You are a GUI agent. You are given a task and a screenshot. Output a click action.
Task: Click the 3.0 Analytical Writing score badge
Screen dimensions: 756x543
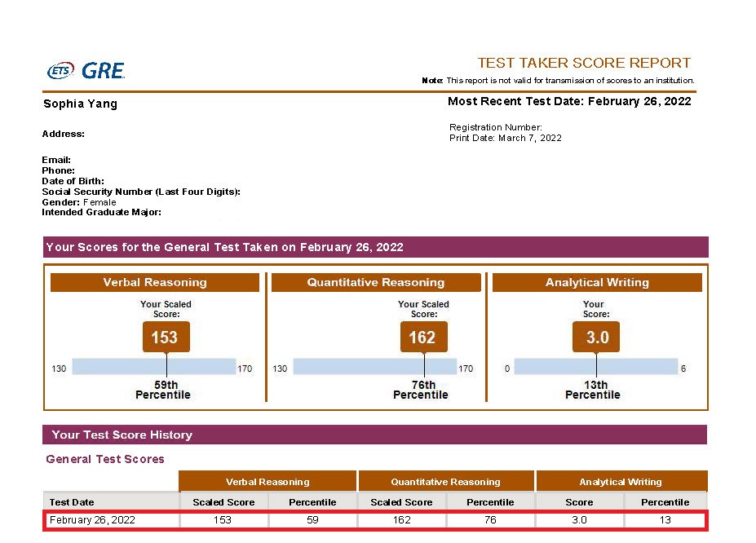click(596, 337)
